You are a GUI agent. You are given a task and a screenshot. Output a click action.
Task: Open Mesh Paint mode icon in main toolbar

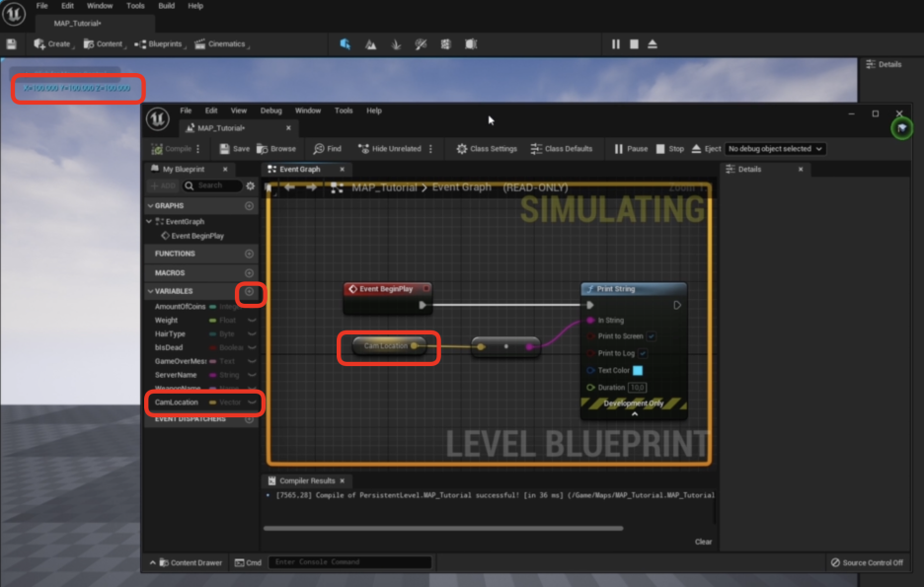[x=421, y=44]
